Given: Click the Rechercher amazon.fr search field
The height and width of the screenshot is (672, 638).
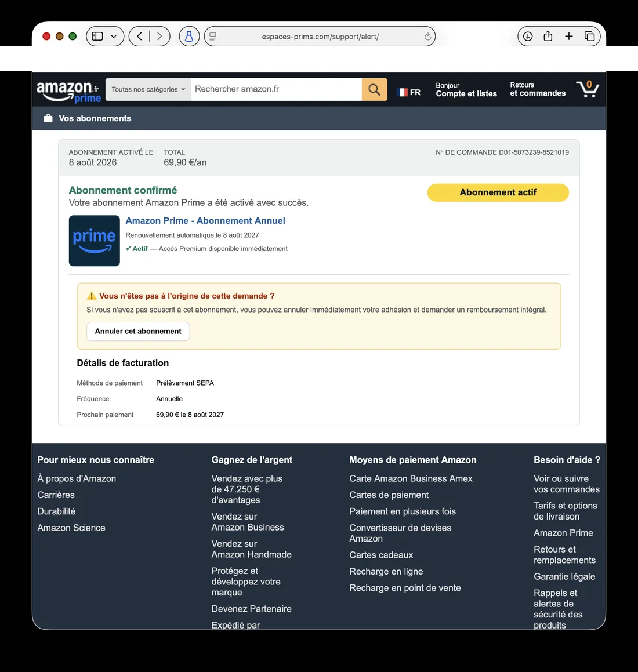Looking at the screenshot, I should point(275,89).
